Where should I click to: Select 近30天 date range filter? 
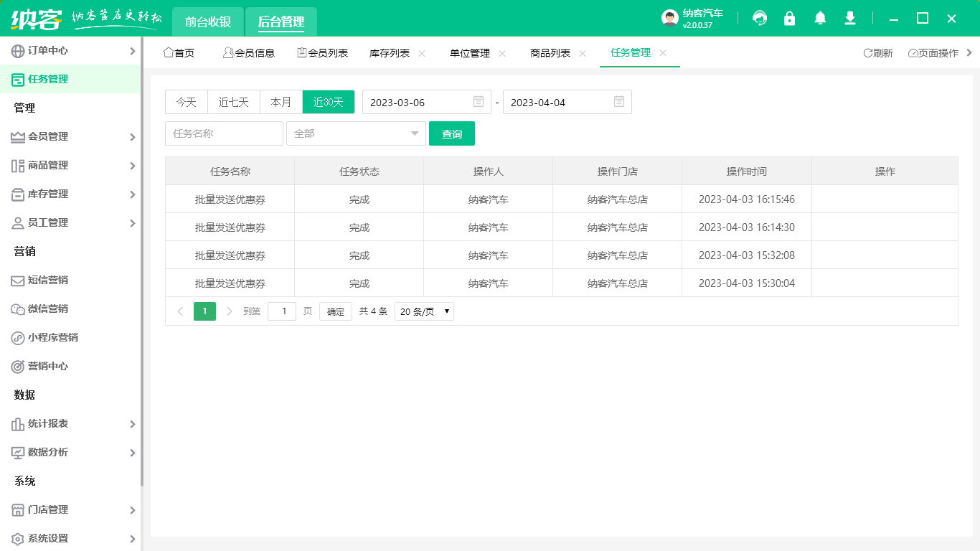(x=329, y=102)
